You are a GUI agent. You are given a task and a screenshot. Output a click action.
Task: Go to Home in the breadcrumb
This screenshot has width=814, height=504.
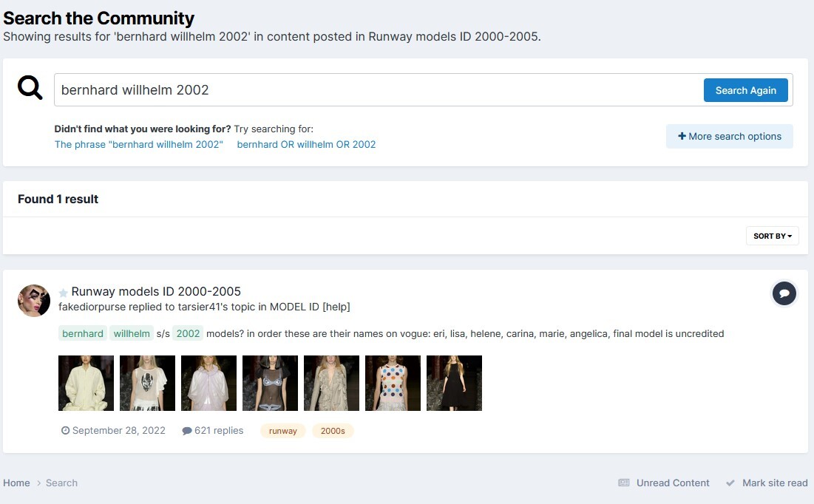click(x=16, y=483)
